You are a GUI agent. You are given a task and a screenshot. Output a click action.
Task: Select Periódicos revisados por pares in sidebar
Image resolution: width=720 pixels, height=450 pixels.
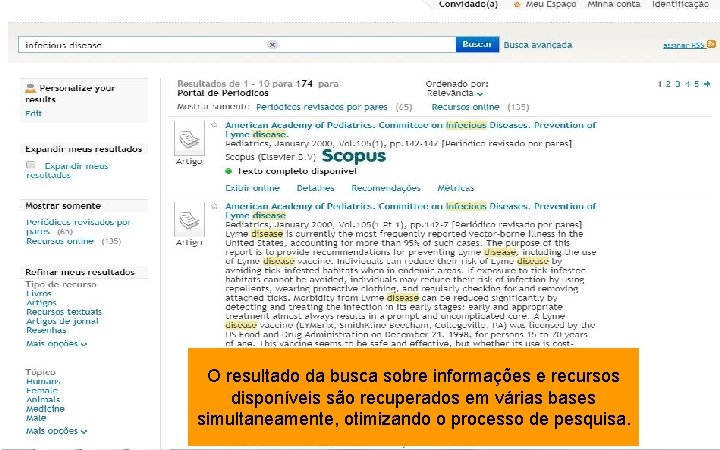78,226
